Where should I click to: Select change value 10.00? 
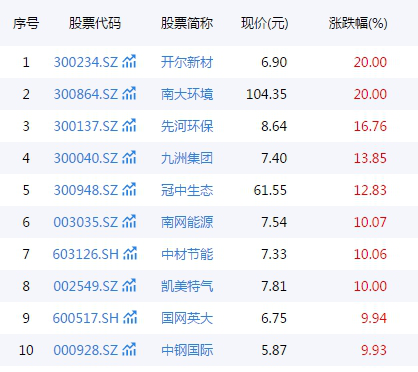[370, 286]
